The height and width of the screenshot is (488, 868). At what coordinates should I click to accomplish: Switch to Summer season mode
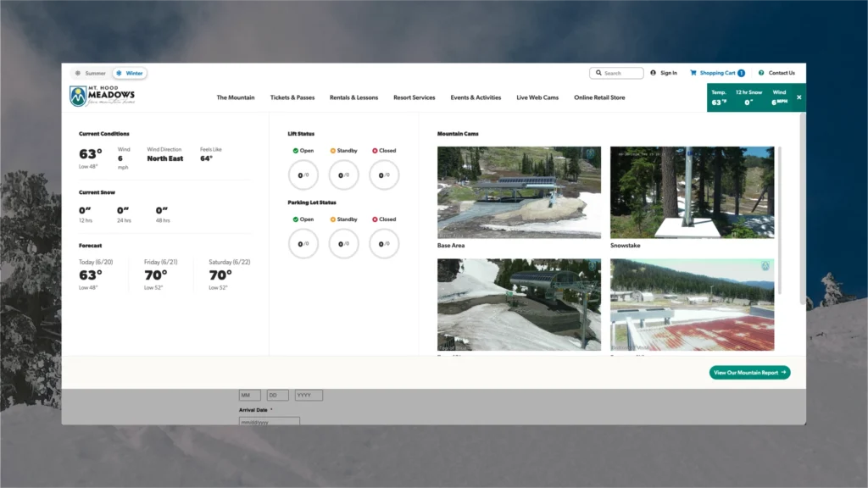[90, 73]
